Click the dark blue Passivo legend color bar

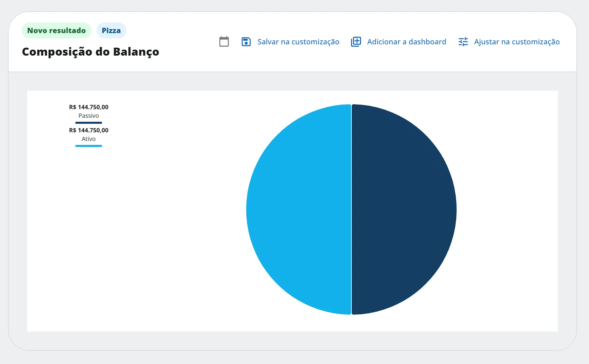pyautogui.click(x=89, y=123)
